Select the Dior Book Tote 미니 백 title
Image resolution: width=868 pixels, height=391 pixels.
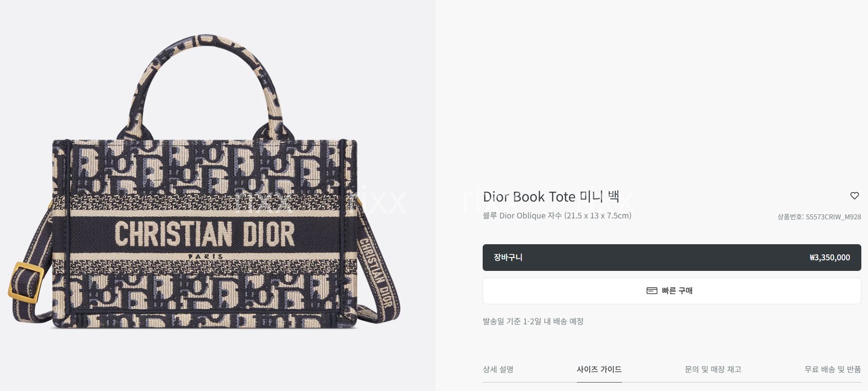[x=551, y=197]
